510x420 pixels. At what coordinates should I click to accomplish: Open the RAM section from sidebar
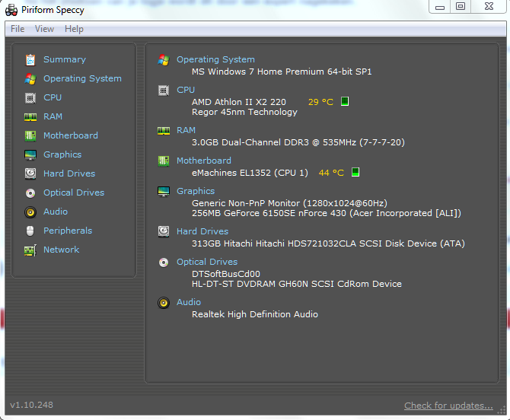coord(53,116)
